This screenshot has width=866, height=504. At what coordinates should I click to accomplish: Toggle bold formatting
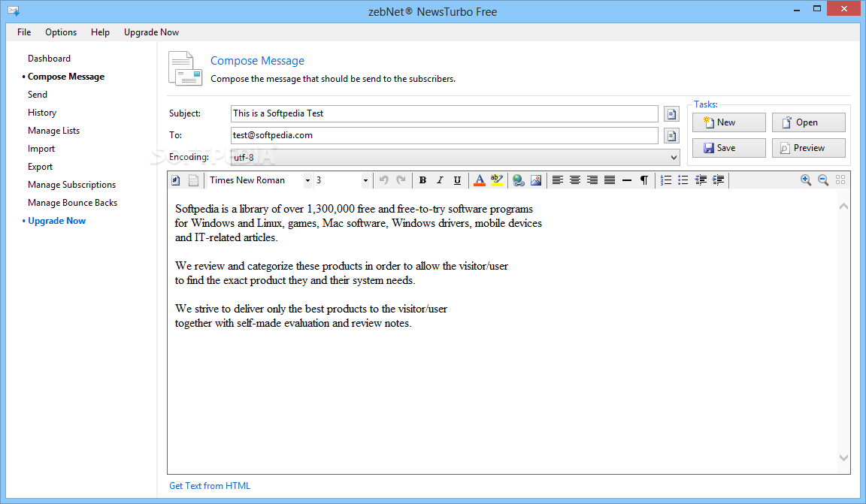pos(423,180)
